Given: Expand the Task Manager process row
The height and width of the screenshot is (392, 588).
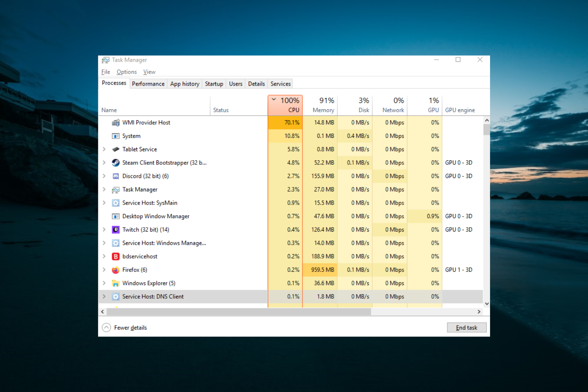Looking at the screenshot, I should pos(104,190).
